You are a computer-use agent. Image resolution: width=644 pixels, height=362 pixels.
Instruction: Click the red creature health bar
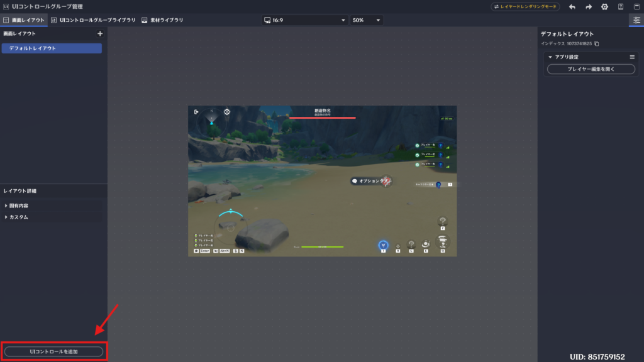(x=323, y=118)
